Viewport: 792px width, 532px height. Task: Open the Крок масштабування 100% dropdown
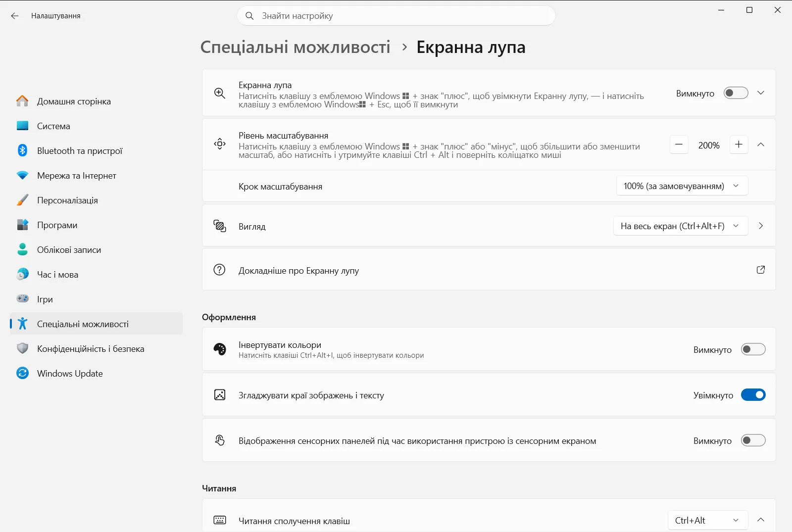[x=682, y=186]
